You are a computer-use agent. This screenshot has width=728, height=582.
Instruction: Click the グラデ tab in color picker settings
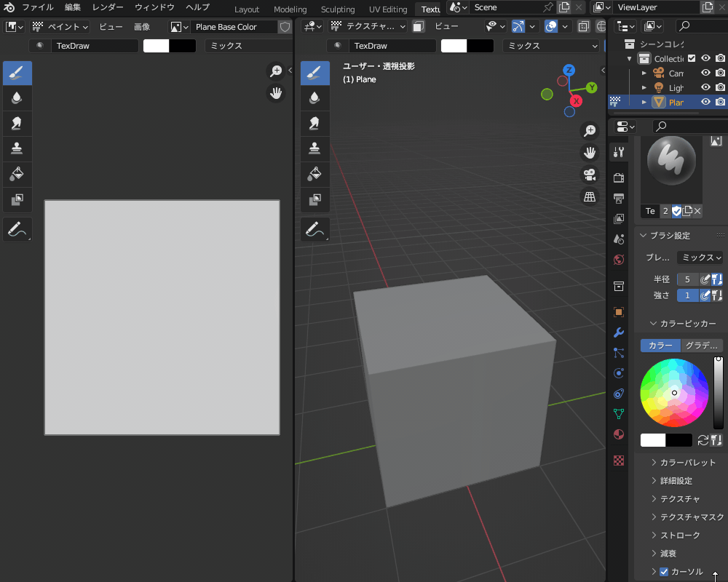700,345
